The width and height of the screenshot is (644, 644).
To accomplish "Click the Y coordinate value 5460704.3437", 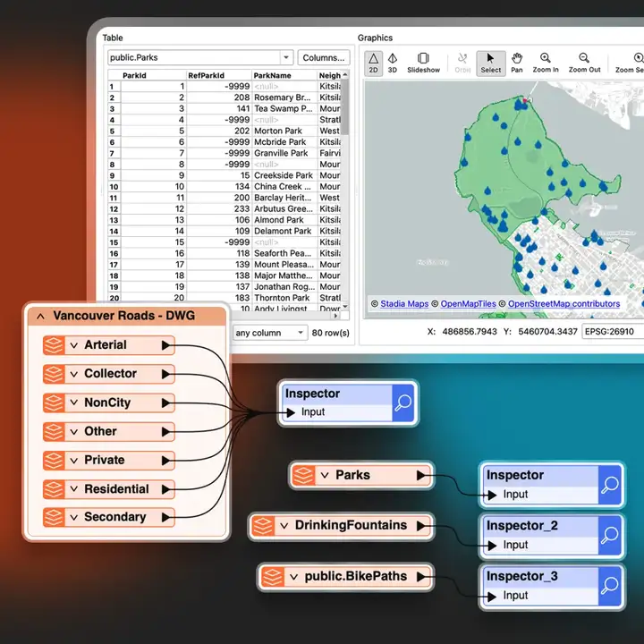I will tap(547, 332).
